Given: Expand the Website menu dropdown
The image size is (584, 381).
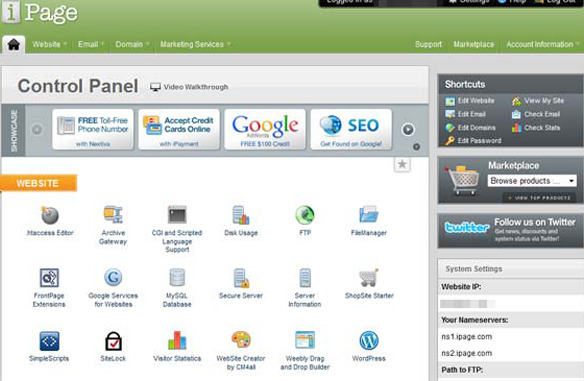Looking at the screenshot, I should point(50,44).
